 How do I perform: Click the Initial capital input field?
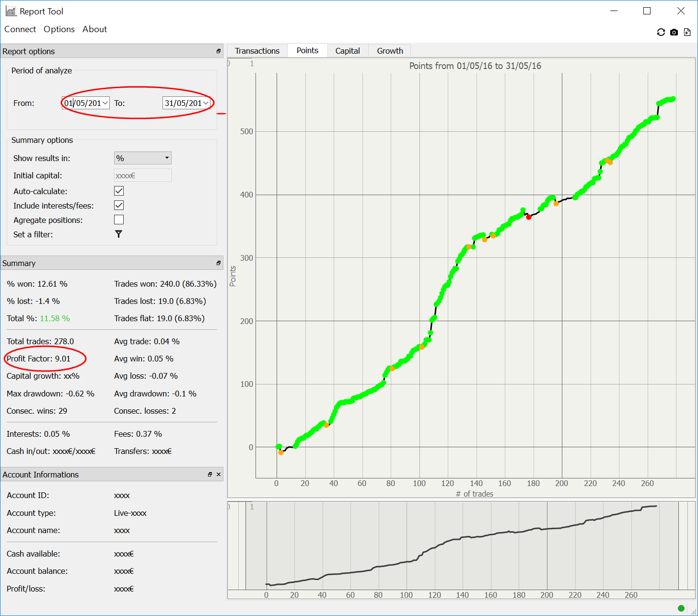pyautogui.click(x=143, y=175)
